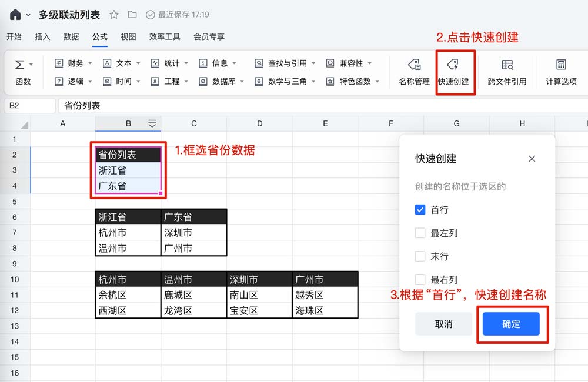Switch to the 视图 tab

coord(128,36)
